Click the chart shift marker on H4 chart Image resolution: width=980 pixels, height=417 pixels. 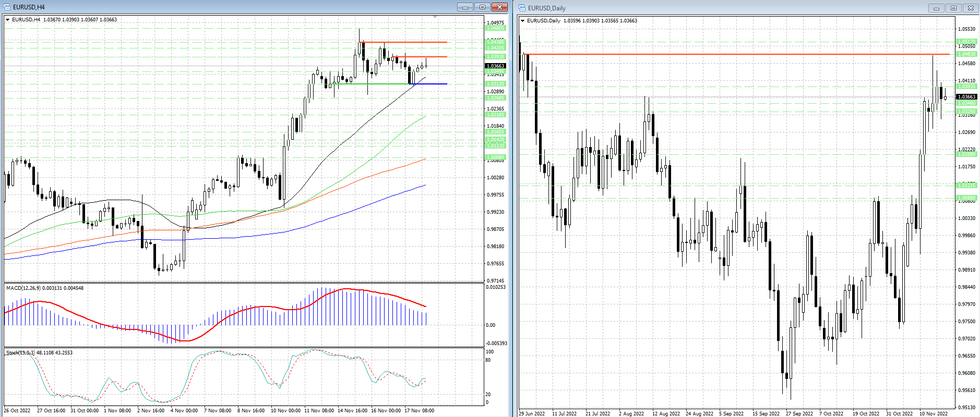pyautogui.click(x=435, y=17)
